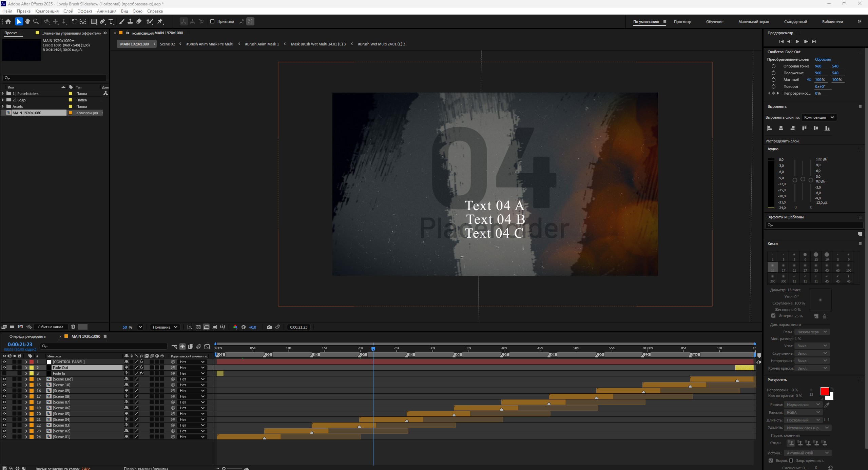
Task: Open the Эффект menu
Action: click(85, 11)
